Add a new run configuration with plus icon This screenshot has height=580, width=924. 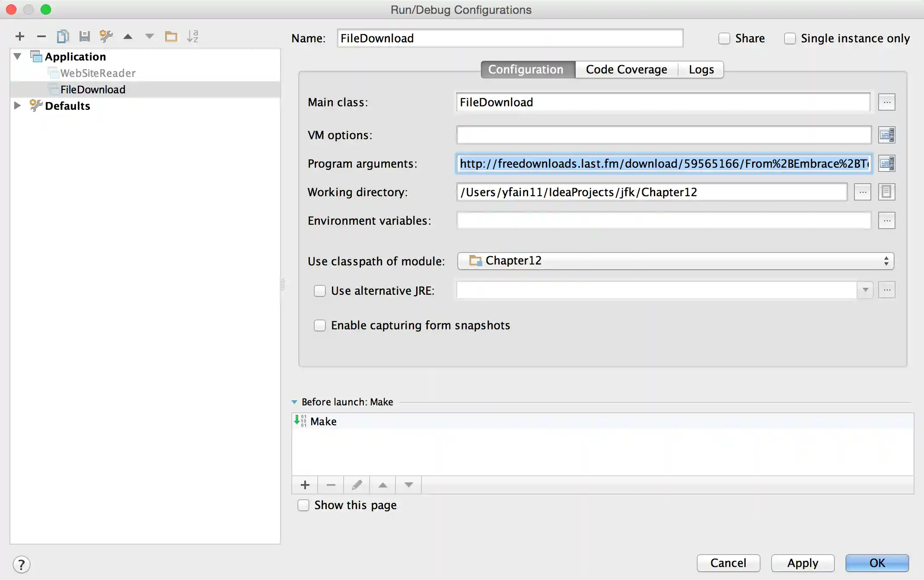[20, 37]
